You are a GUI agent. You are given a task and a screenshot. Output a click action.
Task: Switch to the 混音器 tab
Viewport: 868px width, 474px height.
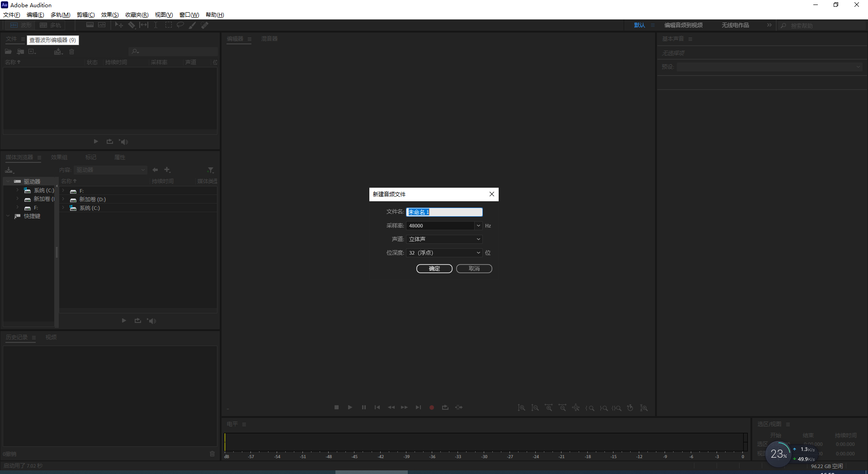[x=269, y=39]
